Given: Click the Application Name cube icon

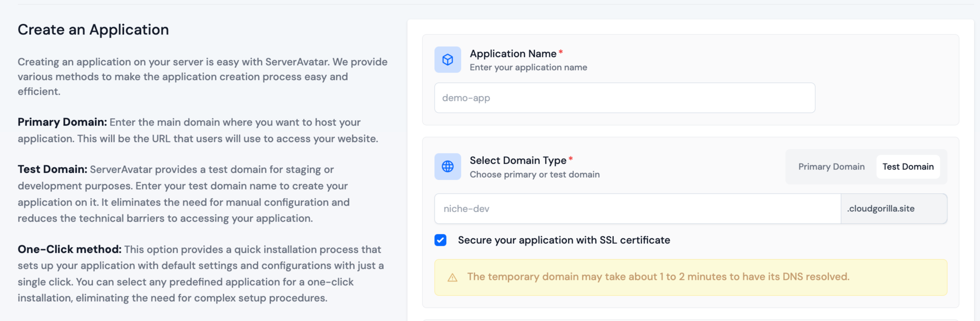Looking at the screenshot, I should pyautogui.click(x=447, y=60).
